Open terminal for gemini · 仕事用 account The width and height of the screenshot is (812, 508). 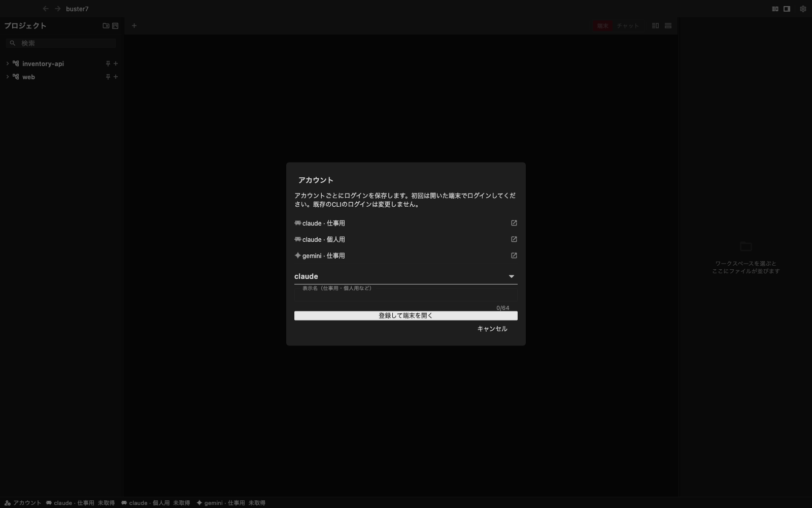click(x=514, y=256)
